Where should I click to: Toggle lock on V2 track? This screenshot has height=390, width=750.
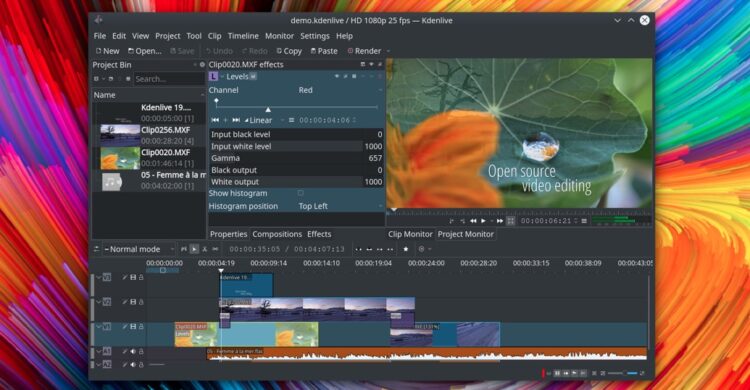coord(141,302)
